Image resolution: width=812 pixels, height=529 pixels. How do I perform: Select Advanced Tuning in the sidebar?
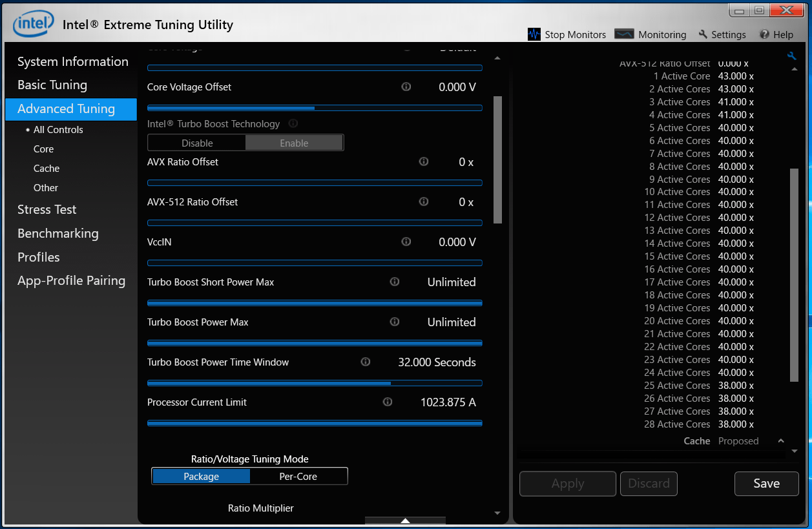(71, 109)
